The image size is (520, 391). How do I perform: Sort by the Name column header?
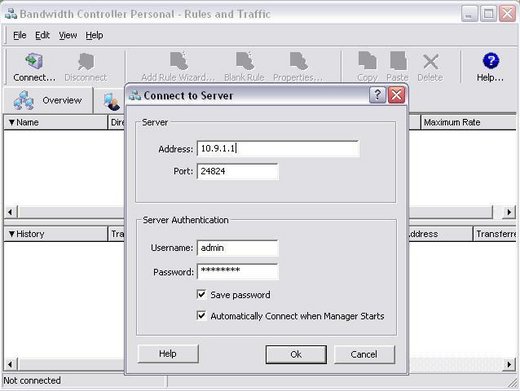(x=56, y=122)
